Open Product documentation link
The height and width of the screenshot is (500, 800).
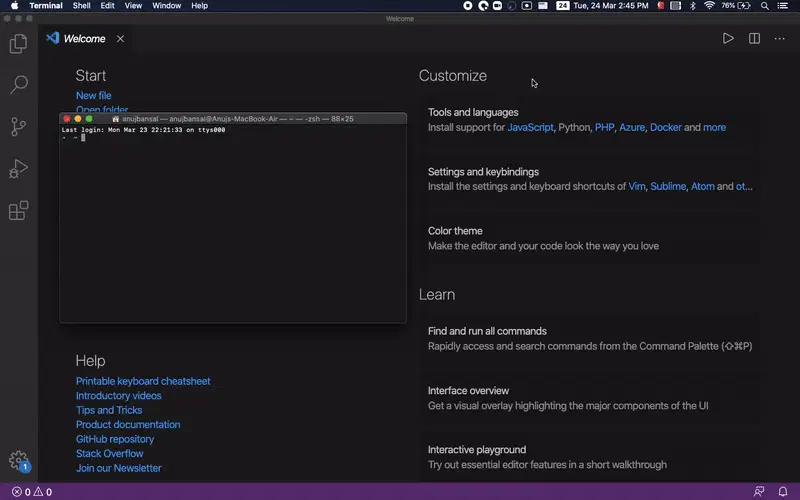coord(128,424)
